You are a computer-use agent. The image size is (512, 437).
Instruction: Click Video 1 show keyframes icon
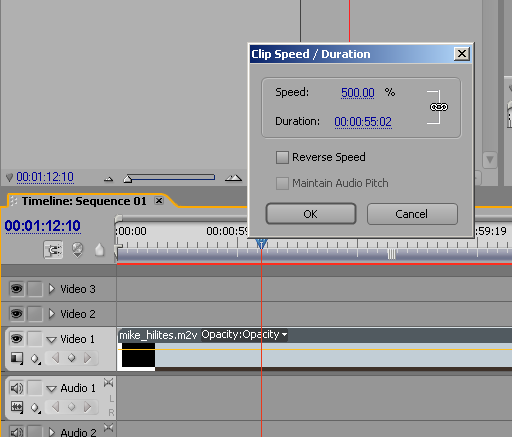click(x=35, y=359)
